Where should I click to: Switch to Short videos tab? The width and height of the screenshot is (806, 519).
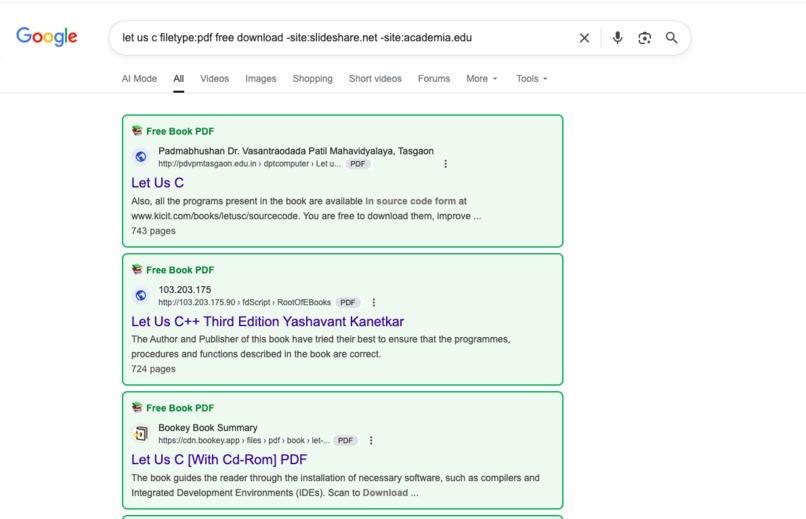[x=375, y=79]
